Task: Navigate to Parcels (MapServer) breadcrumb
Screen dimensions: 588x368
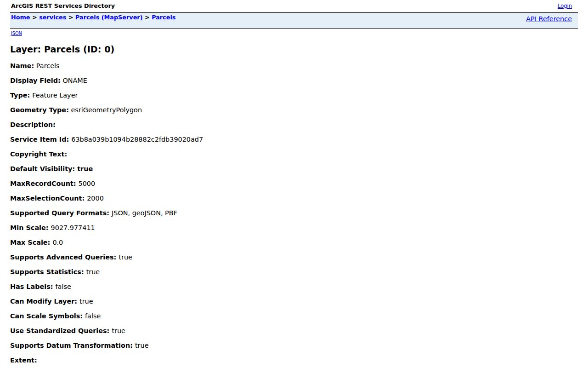Action: (109, 17)
